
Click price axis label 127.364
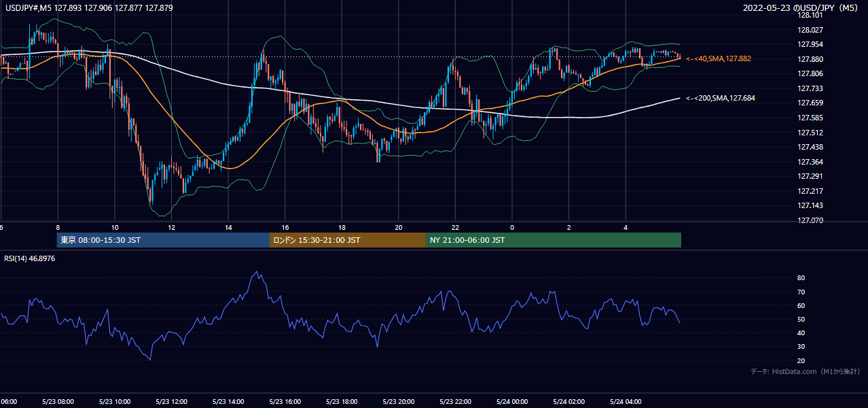[x=810, y=162]
